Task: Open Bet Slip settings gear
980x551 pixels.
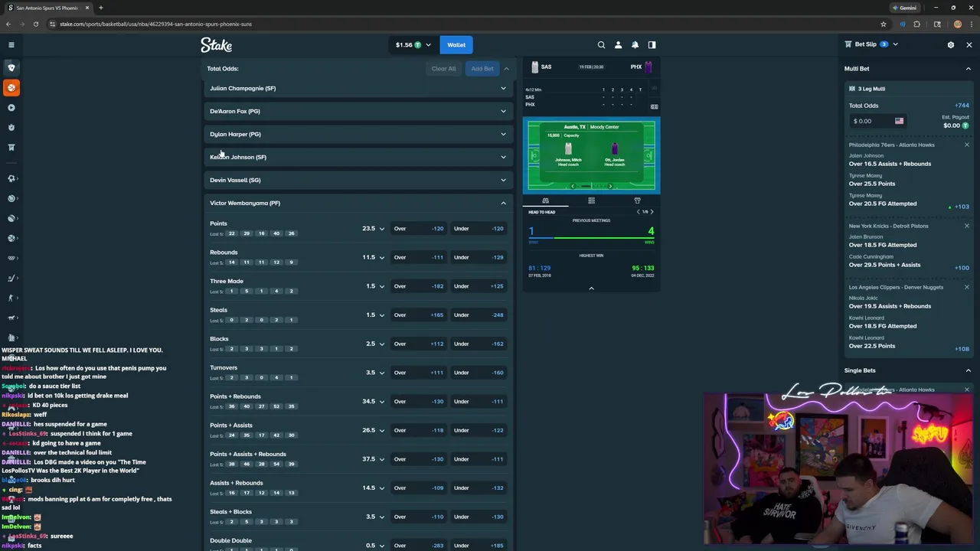Action: 951,45
